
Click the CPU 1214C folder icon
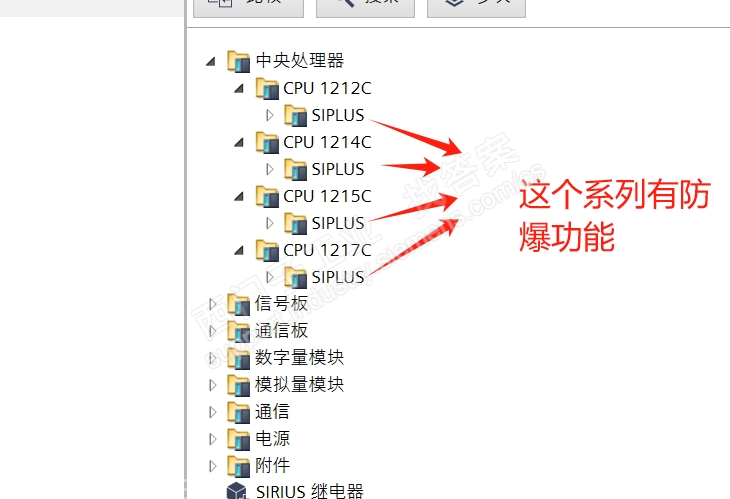coord(267,142)
